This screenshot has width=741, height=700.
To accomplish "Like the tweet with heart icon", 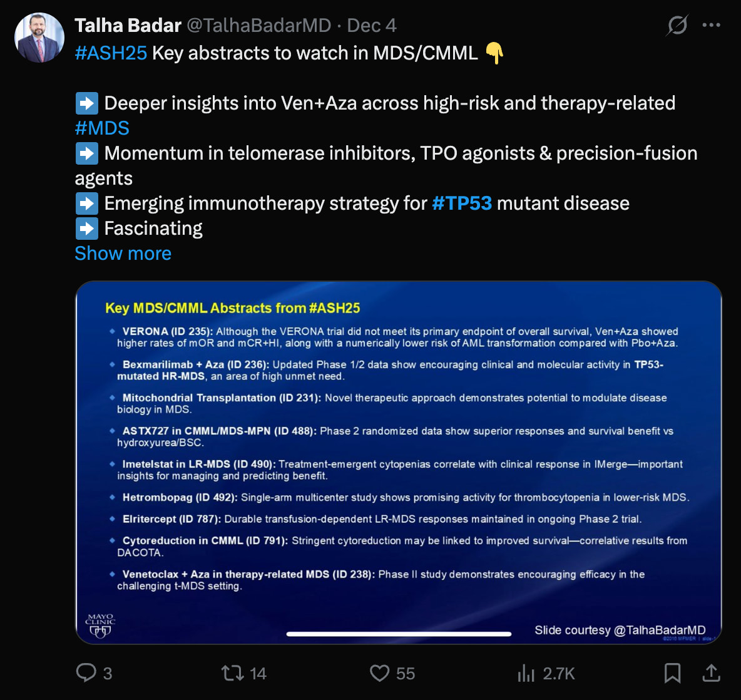I will pyautogui.click(x=379, y=673).
